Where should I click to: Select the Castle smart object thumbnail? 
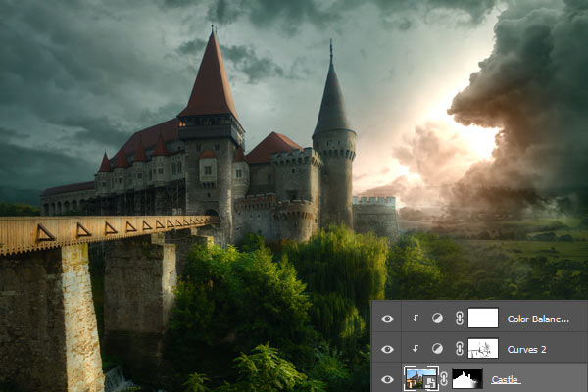(421, 378)
